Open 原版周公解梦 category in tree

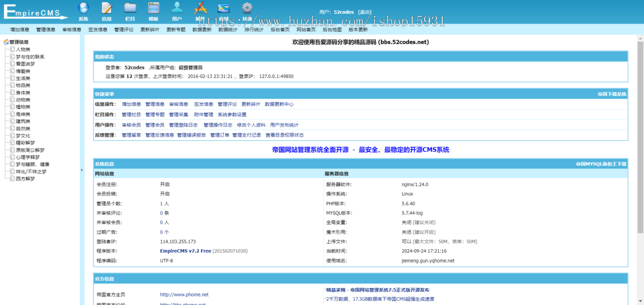30,150
